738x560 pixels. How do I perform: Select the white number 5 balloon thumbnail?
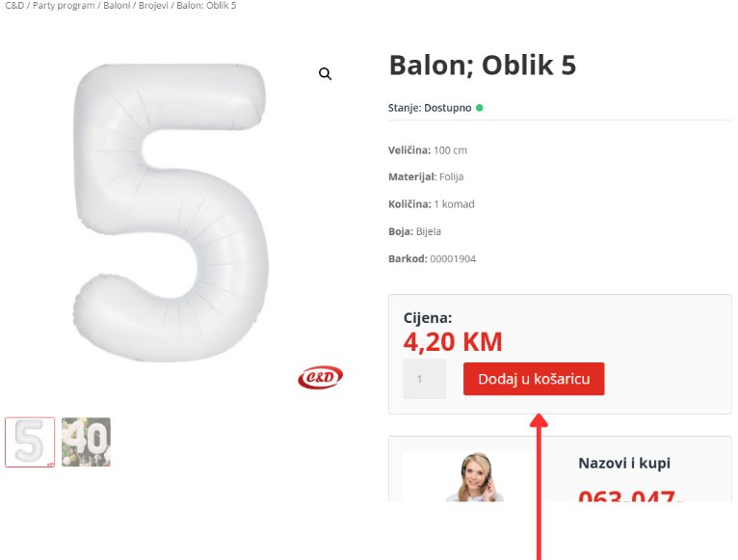30,442
